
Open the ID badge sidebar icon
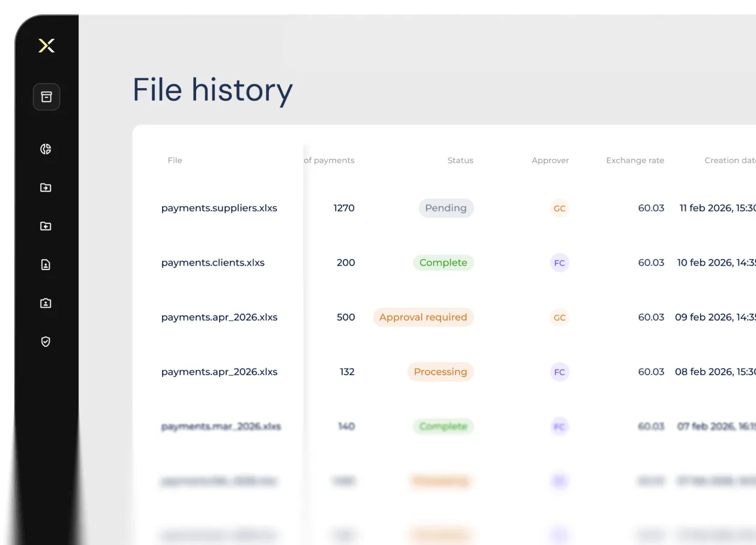pos(46,303)
